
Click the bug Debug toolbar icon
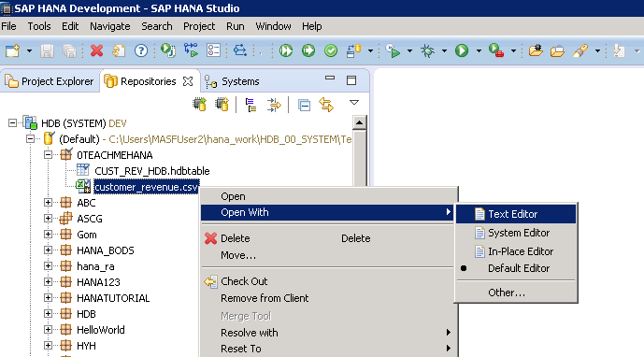[x=427, y=51]
